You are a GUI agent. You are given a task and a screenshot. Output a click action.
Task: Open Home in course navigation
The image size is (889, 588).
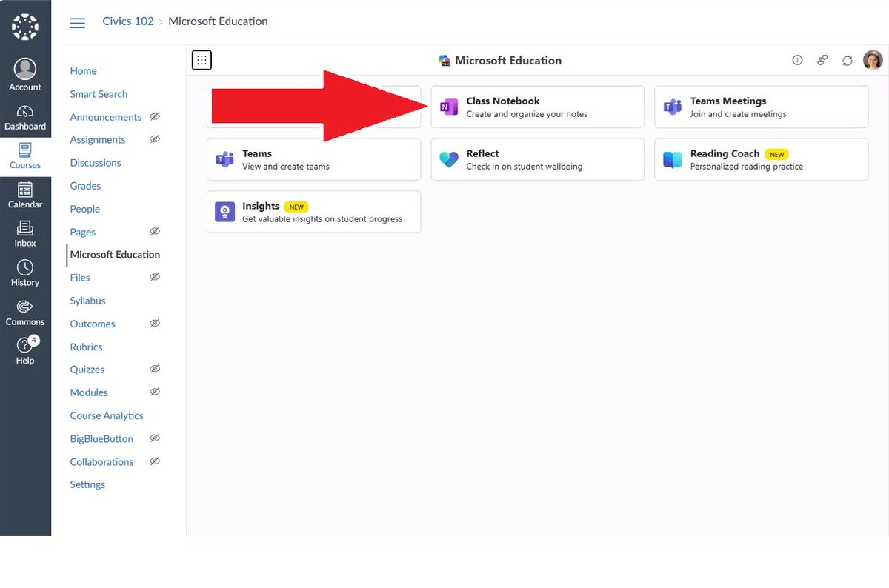[83, 71]
